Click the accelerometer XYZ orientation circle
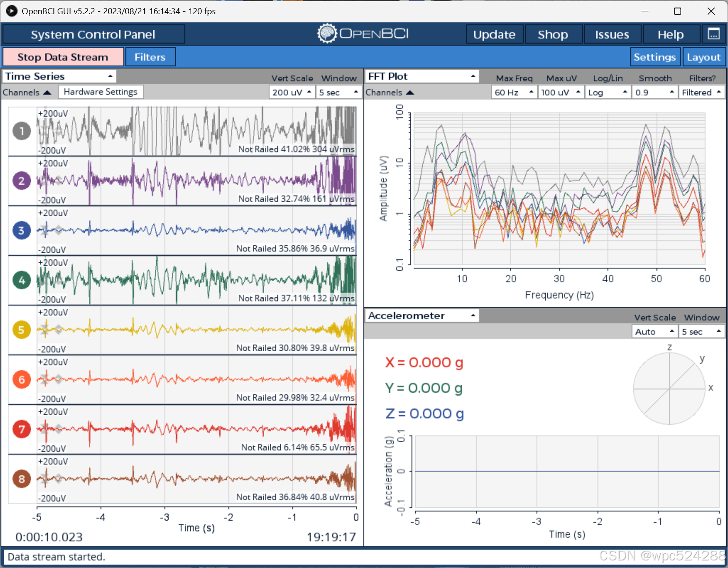 (669, 389)
